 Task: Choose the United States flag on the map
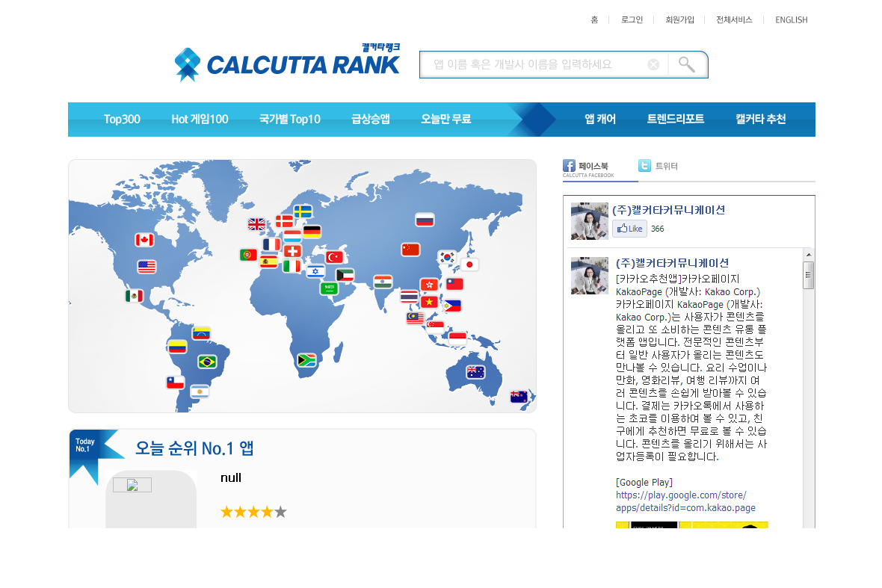pyautogui.click(x=147, y=267)
